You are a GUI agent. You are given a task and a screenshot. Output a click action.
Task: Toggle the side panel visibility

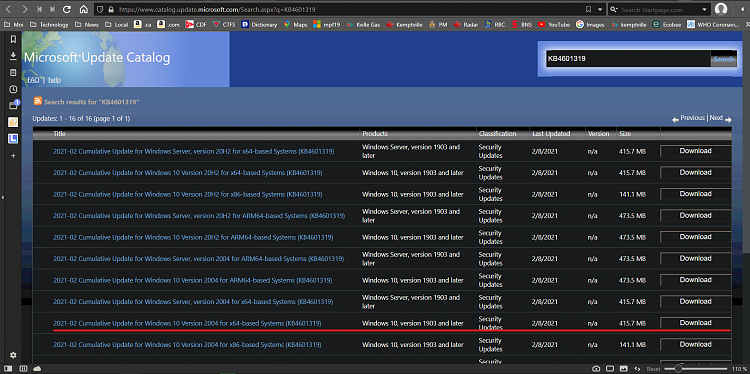click(9, 369)
